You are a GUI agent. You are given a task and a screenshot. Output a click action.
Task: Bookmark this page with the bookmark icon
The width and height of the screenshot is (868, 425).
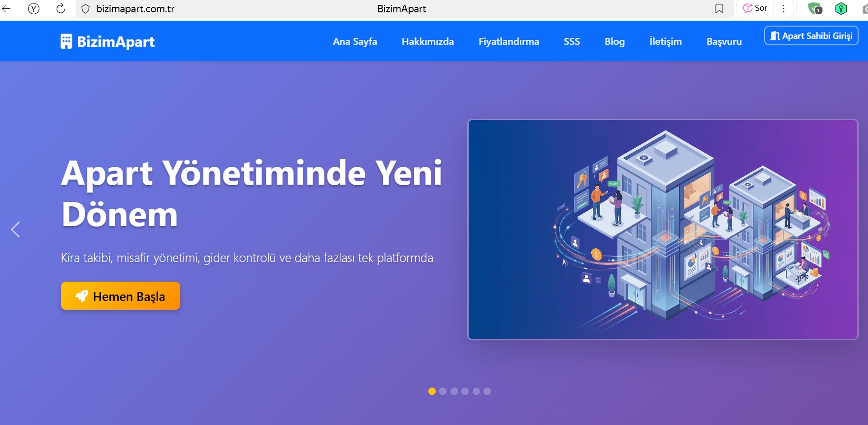(x=719, y=9)
